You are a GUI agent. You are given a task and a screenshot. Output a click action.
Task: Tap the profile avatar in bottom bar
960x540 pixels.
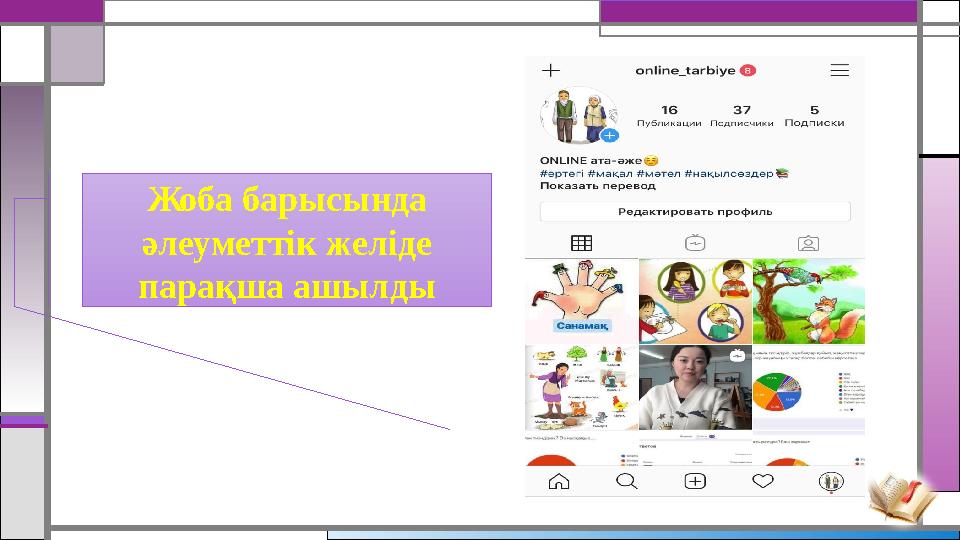tap(831, 481)
